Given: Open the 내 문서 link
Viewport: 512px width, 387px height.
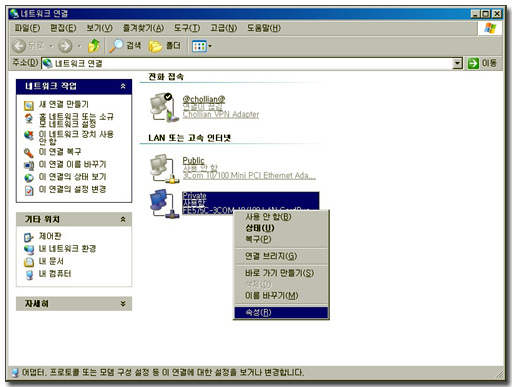Looking at the screenshot, I should [51, 261].
